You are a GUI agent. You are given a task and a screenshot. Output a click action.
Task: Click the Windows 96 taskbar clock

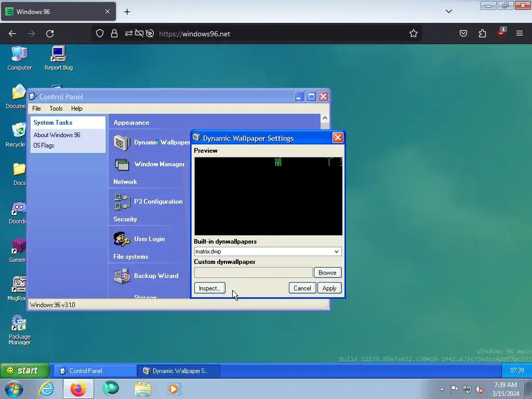point(517,370)
